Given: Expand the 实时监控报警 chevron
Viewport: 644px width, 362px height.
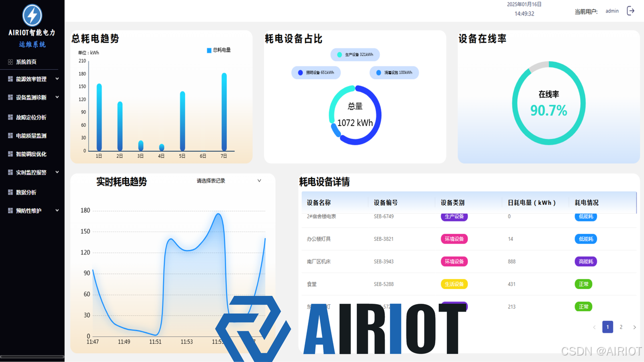Looking at the screenshot, I should 57,172.
